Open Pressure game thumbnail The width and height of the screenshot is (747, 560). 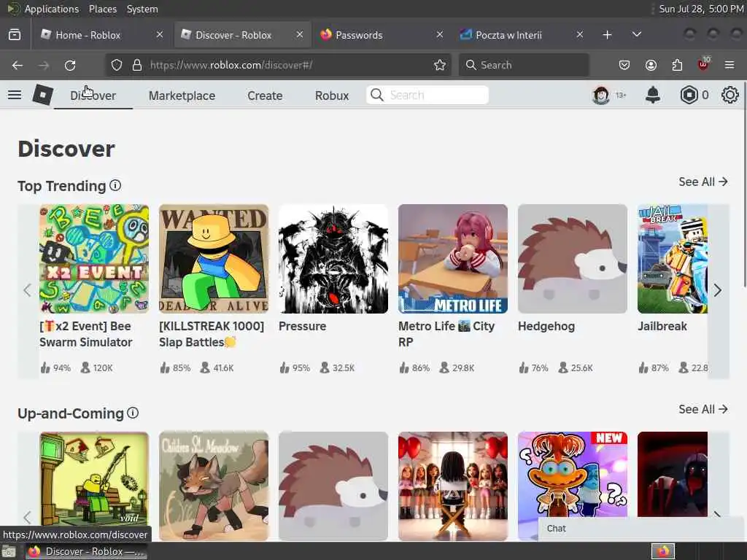pyautogui.click(x=333, y=259)
